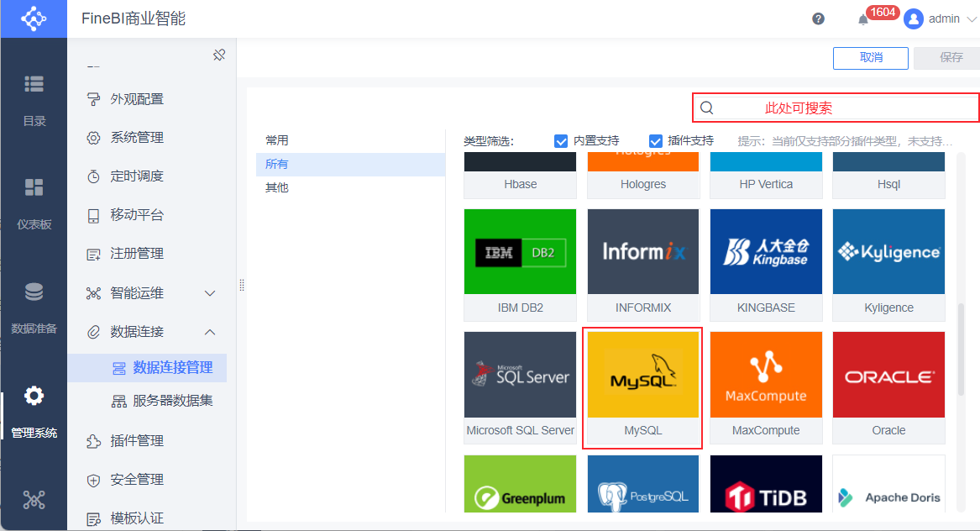The width and height of the screenshot is (980, 531).
Task: Choose the Kyligence database tile
Action: tap(888, 265)
